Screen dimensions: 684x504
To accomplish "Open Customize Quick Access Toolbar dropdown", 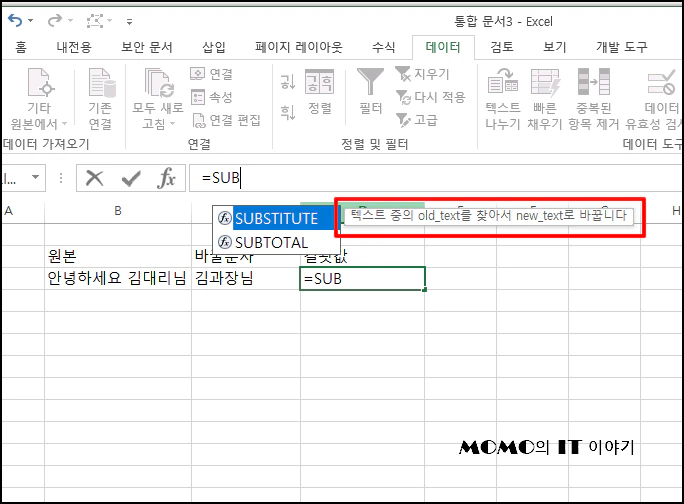I will (x=129, y=21).
